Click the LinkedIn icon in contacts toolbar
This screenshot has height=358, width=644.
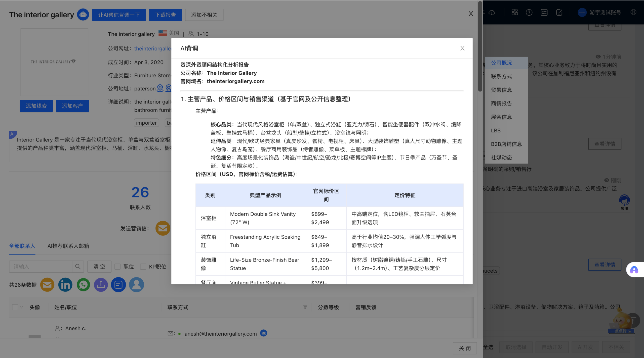65,285
